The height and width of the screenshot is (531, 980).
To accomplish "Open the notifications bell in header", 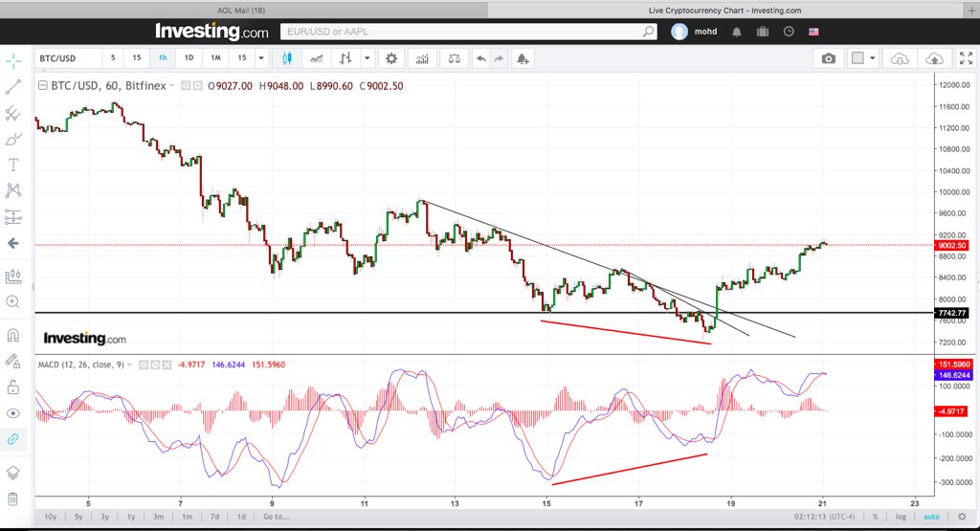I will (737, 32).
